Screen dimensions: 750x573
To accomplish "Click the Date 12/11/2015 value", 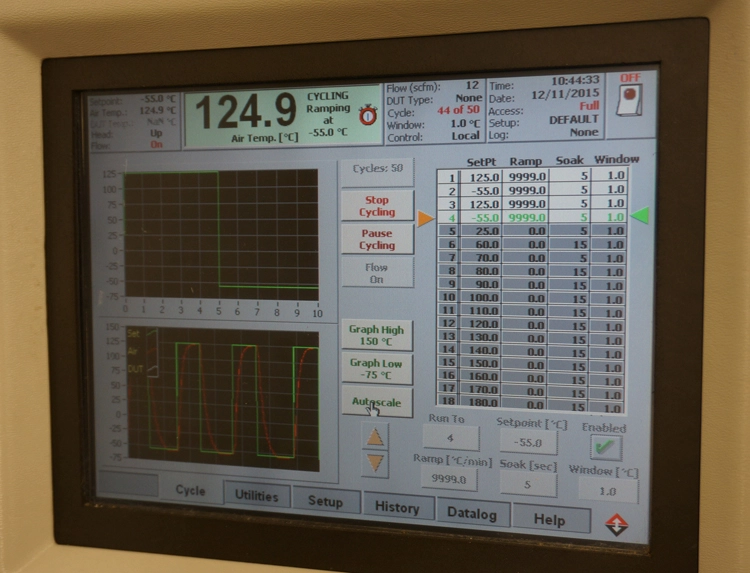I will click(x=565, y=94).
